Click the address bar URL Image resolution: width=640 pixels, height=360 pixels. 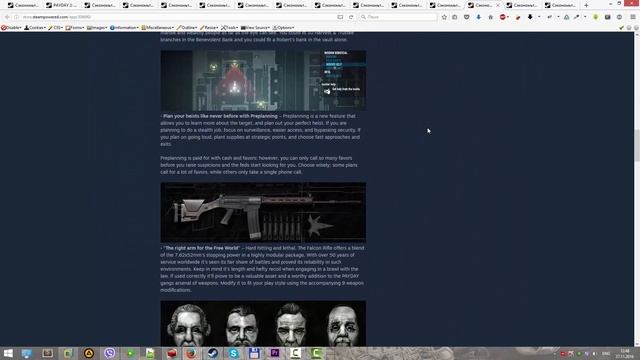(57, 17)
